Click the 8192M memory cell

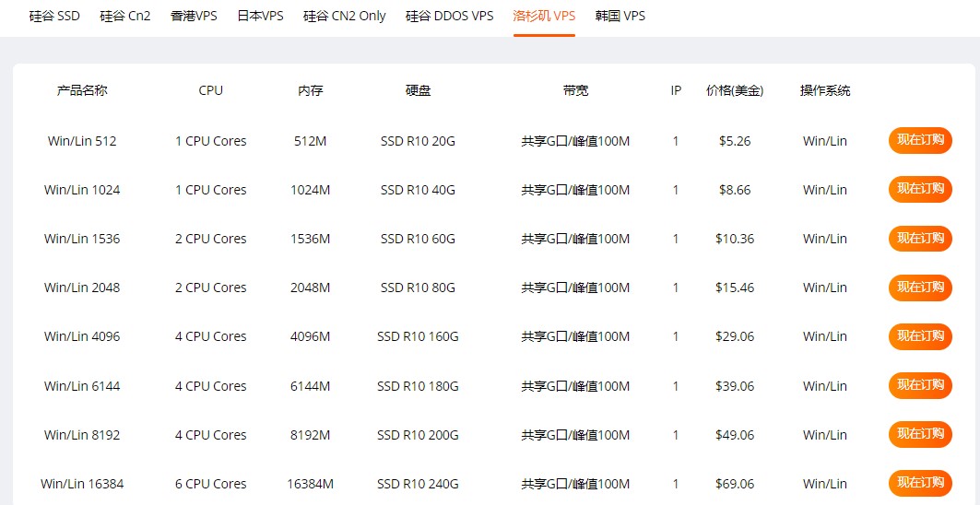310,435
